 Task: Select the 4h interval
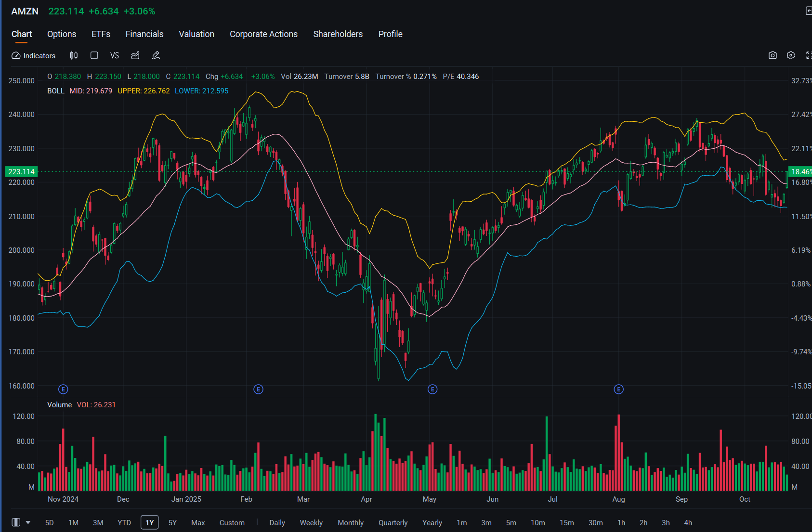(x=688, y=523)
